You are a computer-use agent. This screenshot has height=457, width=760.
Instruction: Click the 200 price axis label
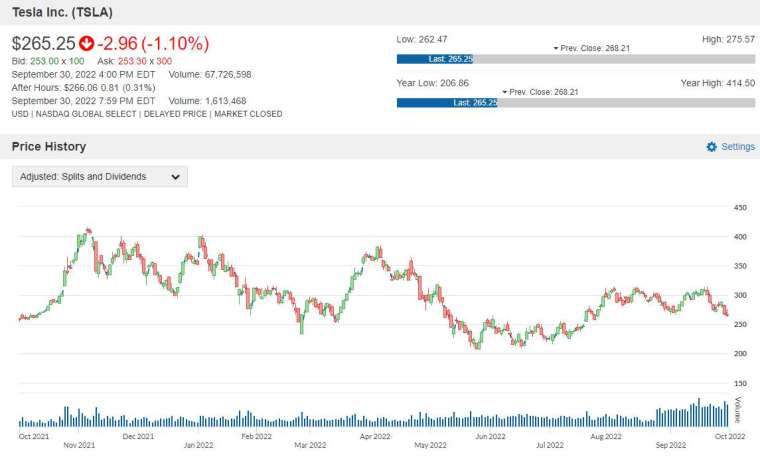click(740, 354)
